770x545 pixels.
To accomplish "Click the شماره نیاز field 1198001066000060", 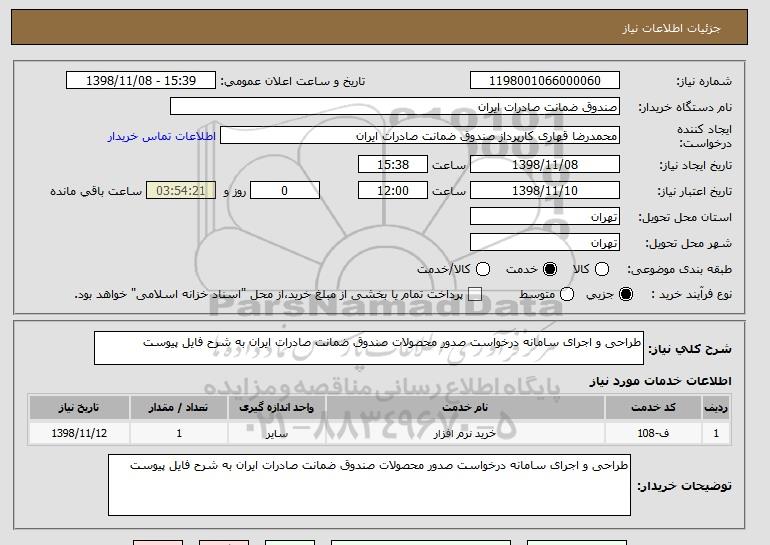I will tap(545, 81).
